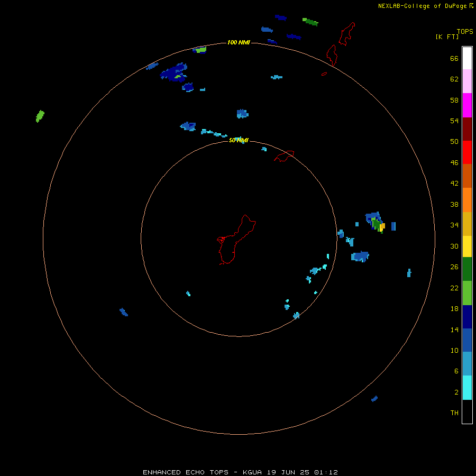Select the maroon legend color segment

tap(467, 129)
